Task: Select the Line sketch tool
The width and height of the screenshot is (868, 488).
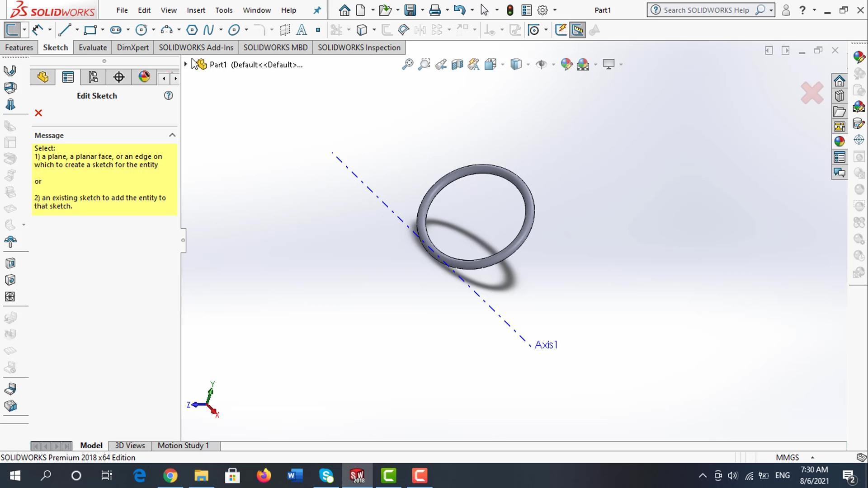Action: 64,30
